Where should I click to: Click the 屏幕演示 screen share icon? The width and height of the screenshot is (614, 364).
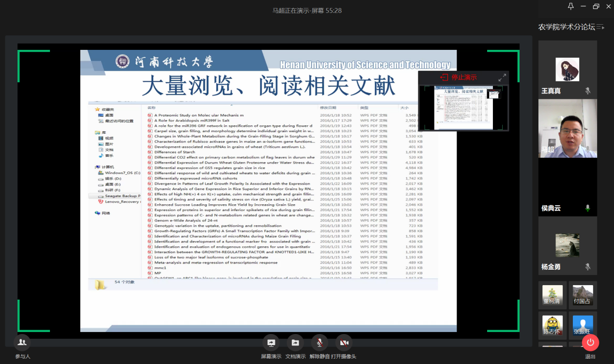[x=271, y=343]
